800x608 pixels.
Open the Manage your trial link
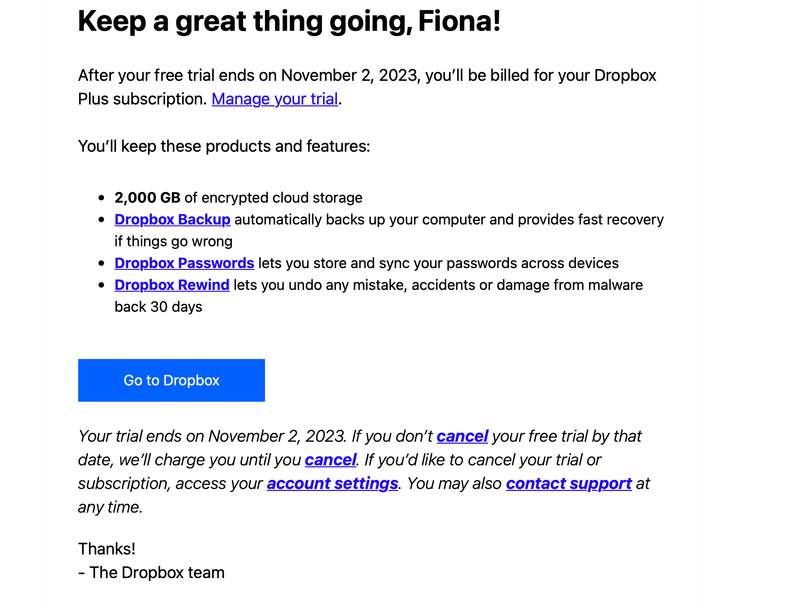click(275, 99)
